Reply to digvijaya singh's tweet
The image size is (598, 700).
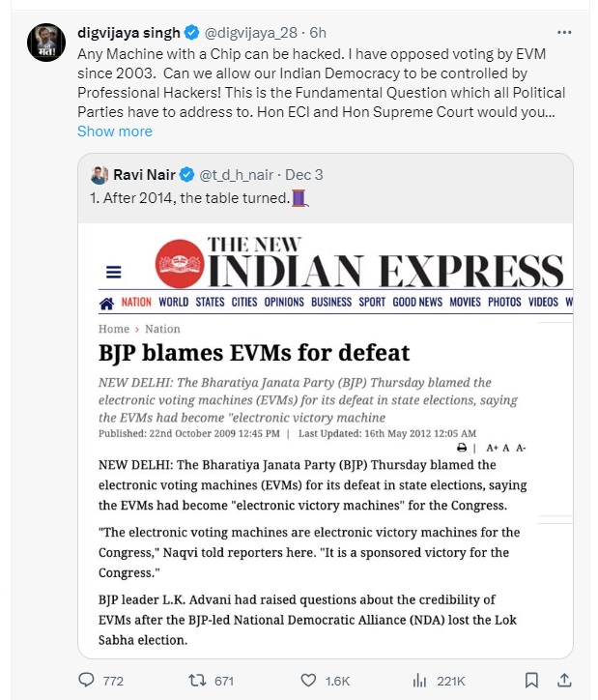coord(87,681)
